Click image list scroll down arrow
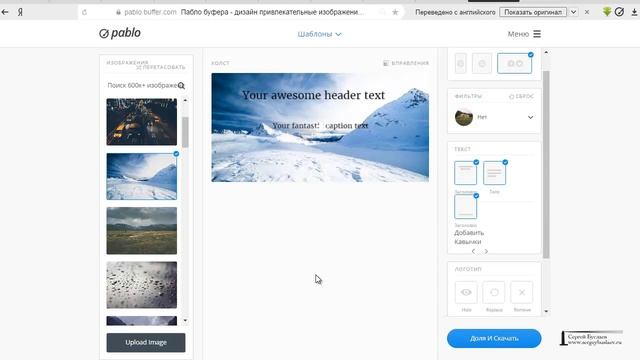Screen dimensions: 640x360 (185, 321)
